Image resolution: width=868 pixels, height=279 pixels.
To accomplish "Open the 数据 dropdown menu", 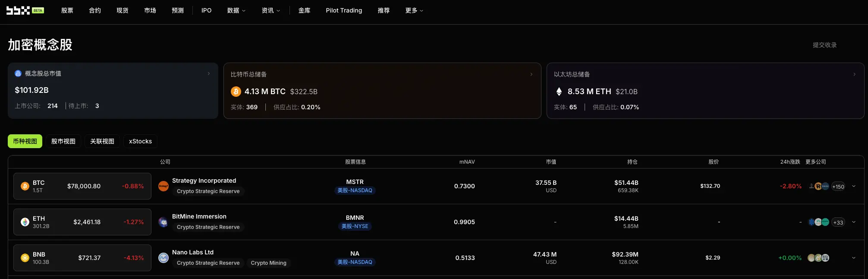I will coord(236,10).
